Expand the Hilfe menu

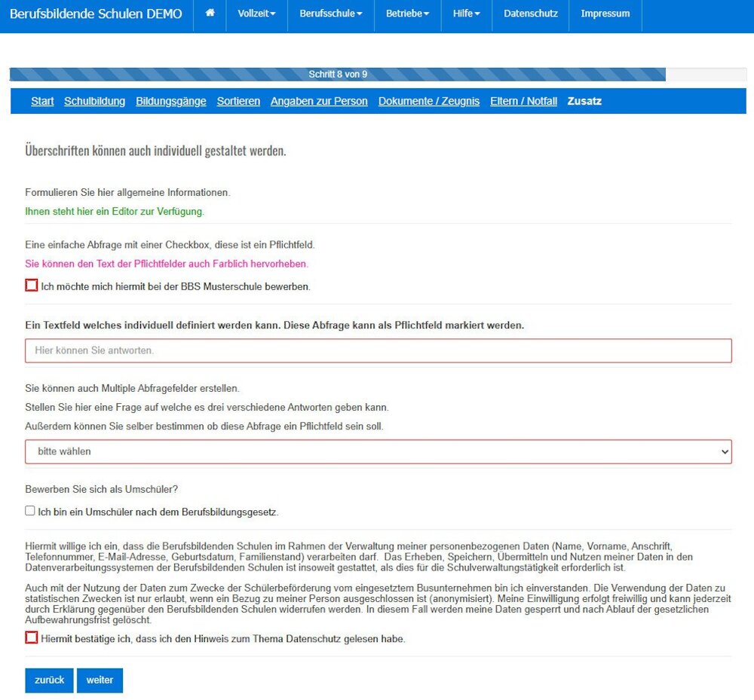coord(466,14)
